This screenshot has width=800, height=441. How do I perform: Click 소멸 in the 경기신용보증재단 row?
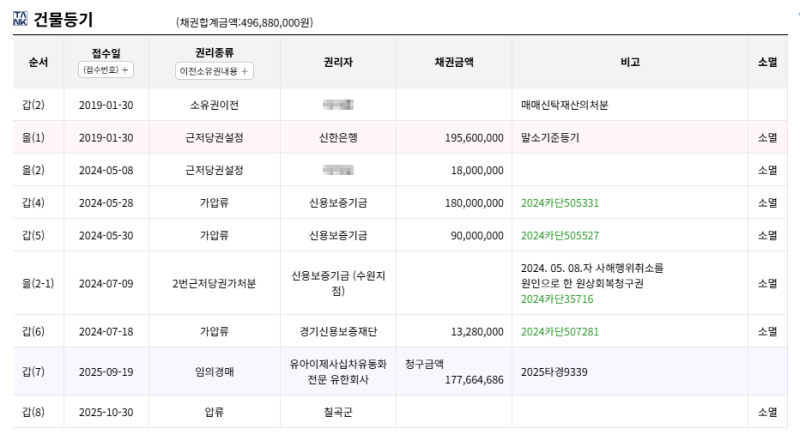tap(767, 332)
